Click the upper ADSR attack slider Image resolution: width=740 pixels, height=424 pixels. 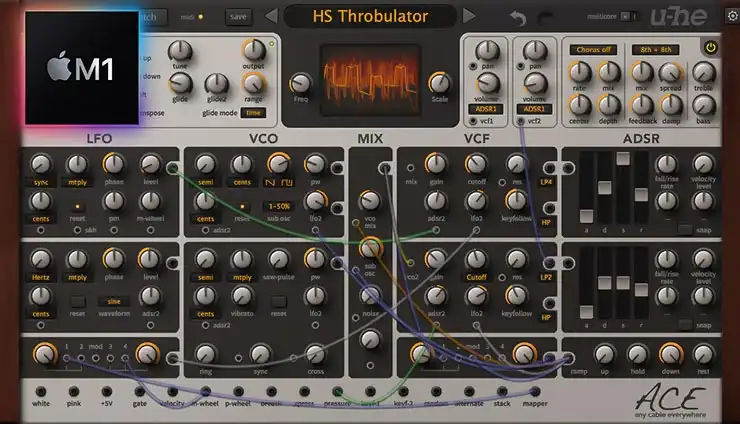tap(586, 216)
